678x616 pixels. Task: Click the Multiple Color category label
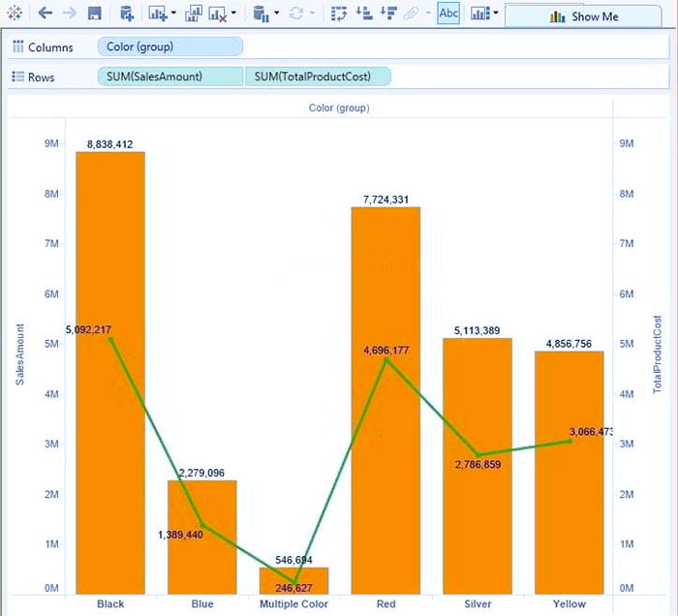pos(293,604)
